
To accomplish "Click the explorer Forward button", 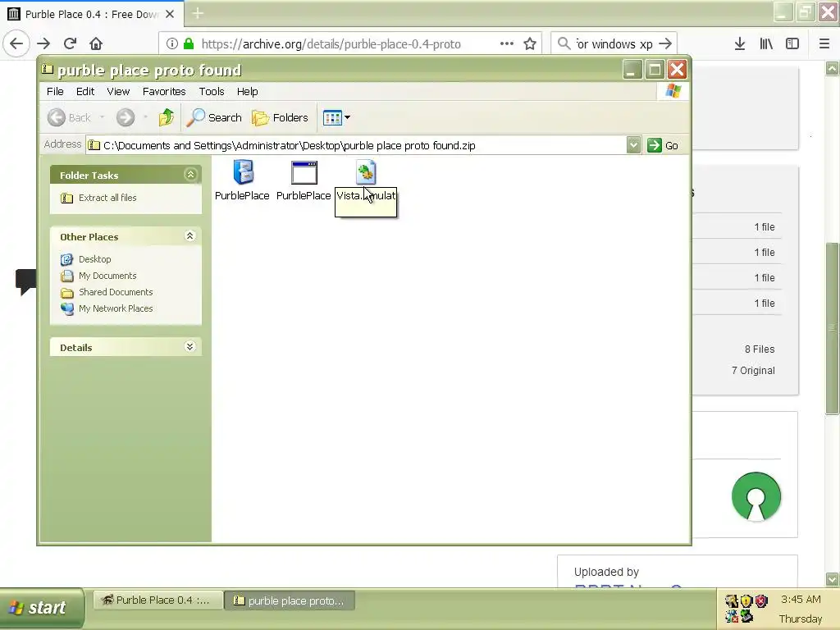I will (126, 117).
